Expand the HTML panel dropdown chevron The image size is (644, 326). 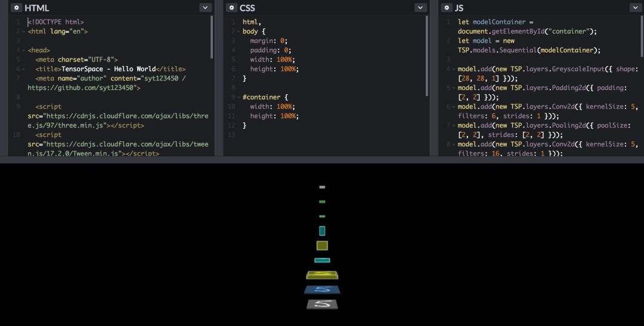(205, 8)
